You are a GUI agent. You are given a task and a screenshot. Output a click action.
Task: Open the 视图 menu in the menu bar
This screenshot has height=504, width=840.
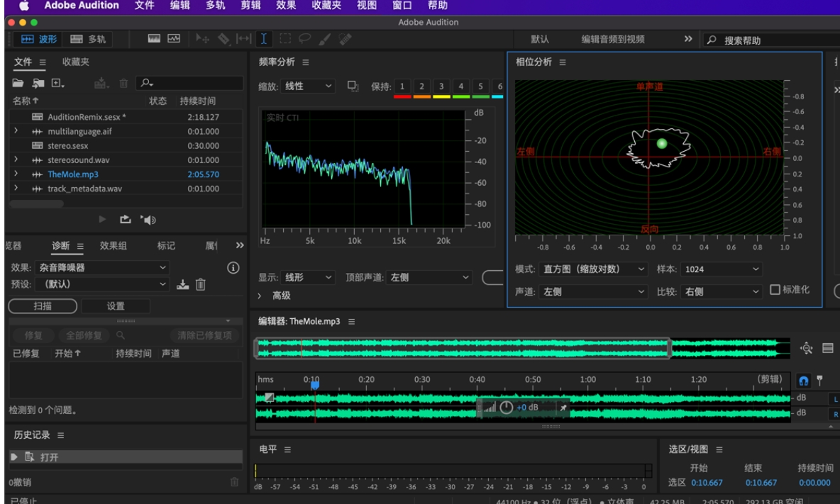point(366,6)
